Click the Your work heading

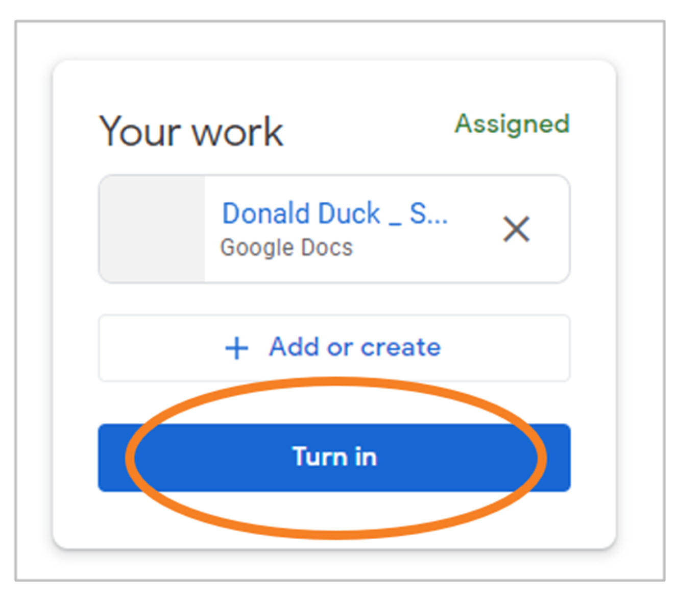click(191, 132)
